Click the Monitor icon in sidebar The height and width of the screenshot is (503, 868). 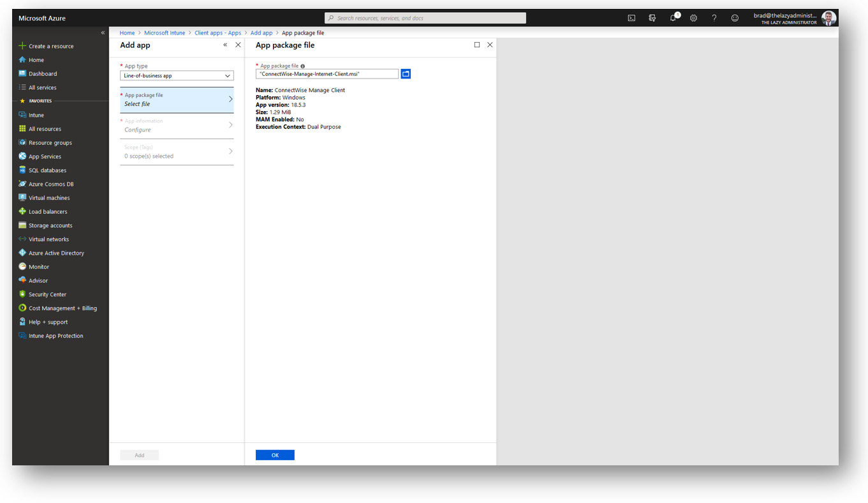[22, 267]
